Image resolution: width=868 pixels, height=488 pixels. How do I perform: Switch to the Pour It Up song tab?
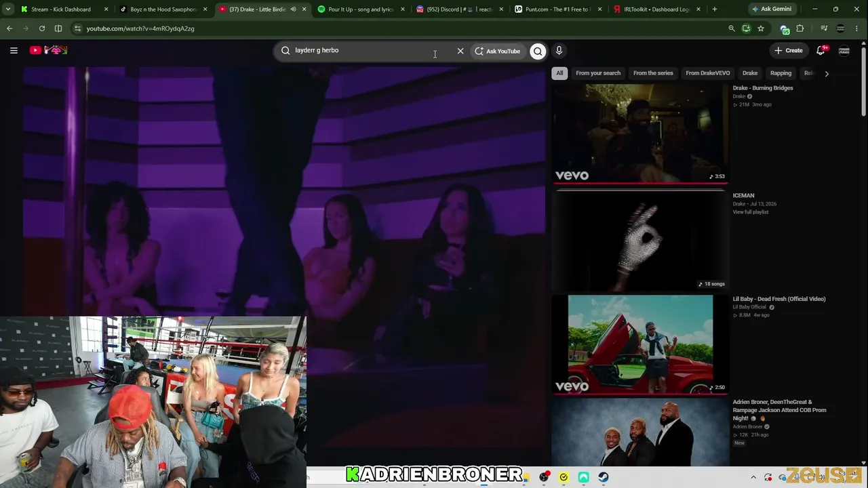pyautogui.click(x=360, y=9)
